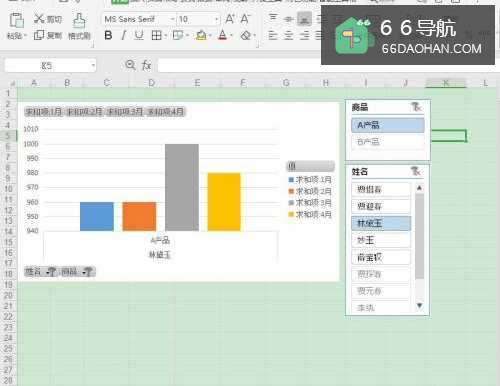Open the K5 name box dropdown
The image size is (500, 386).
[x=93, y=65]
